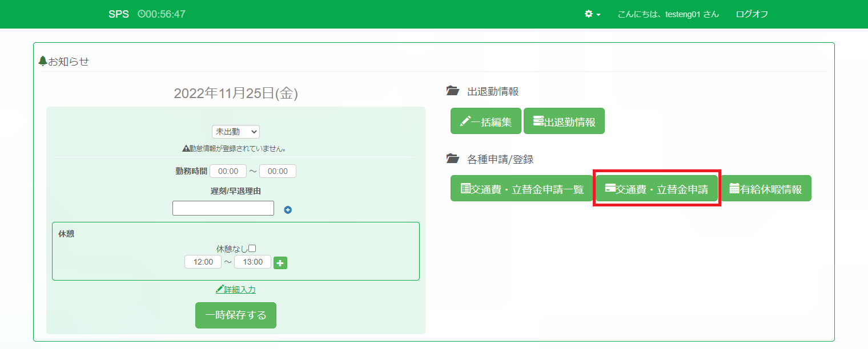Open 一括編集 bulk edit
The width and height of the screenshot is (868, 349).
coord(485,121)
